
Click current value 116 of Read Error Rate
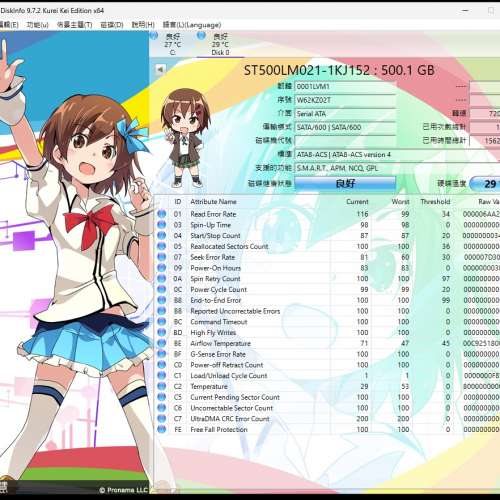coord(362,214)
